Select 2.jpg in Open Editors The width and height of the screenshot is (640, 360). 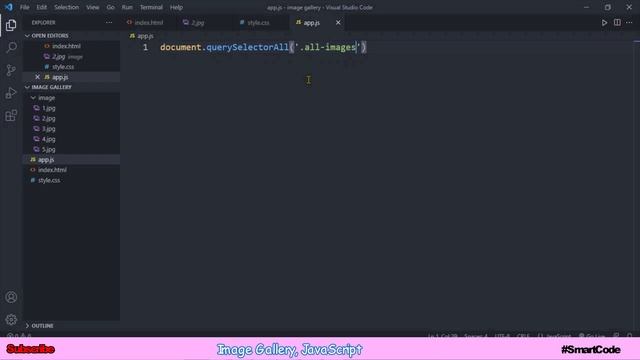click(59, 57)
